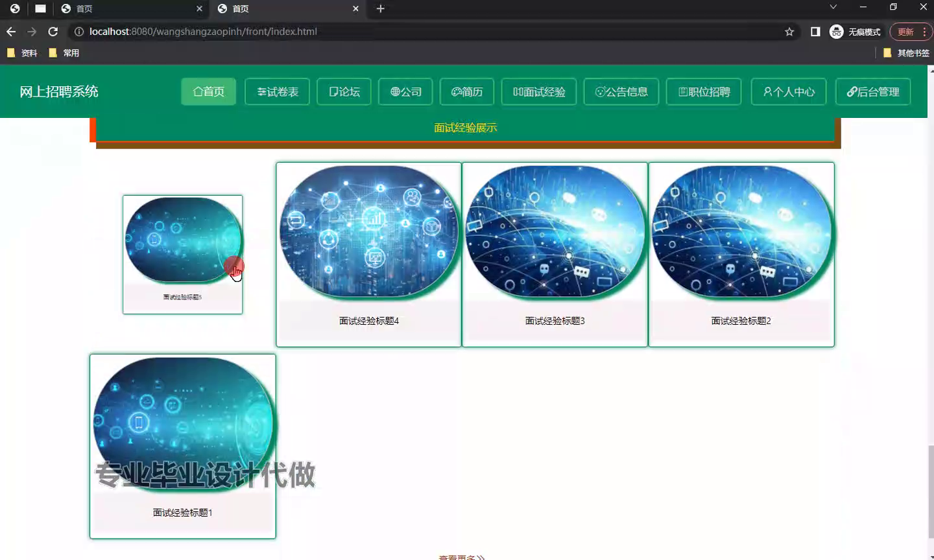Click the 面试经验标题3 caption text
This screenshot has height=560, width=934.
click(555, 321)
